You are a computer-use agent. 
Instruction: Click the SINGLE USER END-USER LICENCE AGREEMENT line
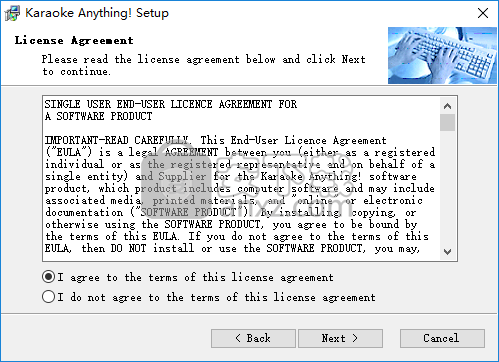point(171,104)
